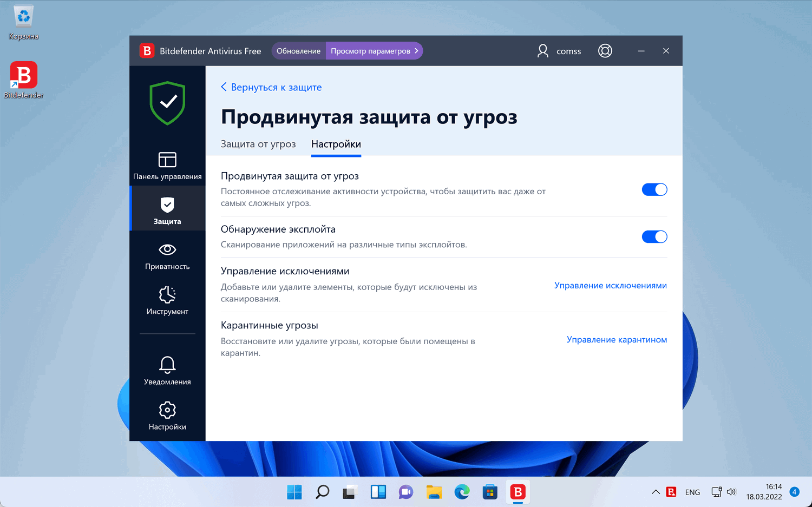Click the Карантинные угрозы heading

coord(270,325)
